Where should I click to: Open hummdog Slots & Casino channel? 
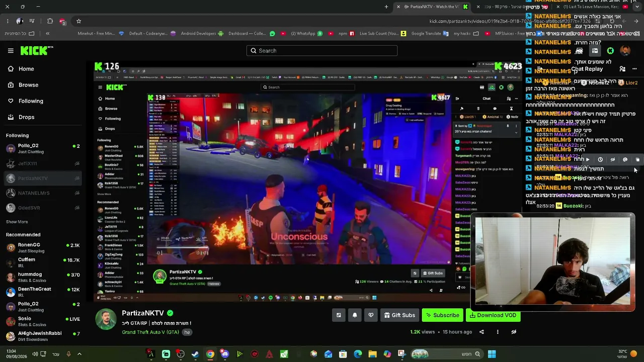(x=42, y=278)
